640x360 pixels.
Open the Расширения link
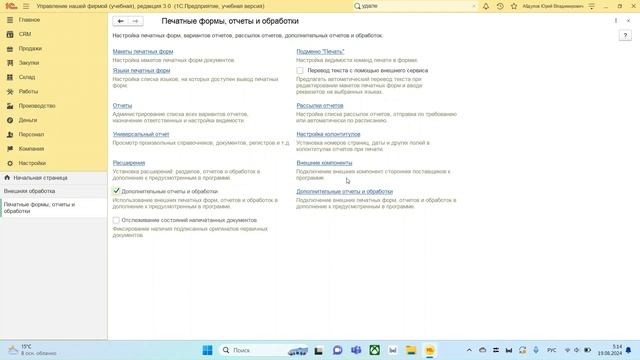coord(129,162)
